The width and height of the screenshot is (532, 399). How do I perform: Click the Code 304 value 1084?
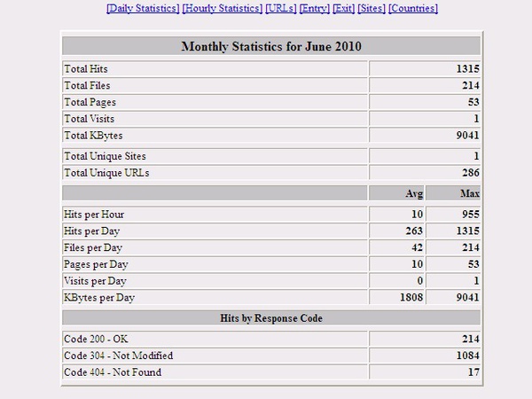(467, 356)
